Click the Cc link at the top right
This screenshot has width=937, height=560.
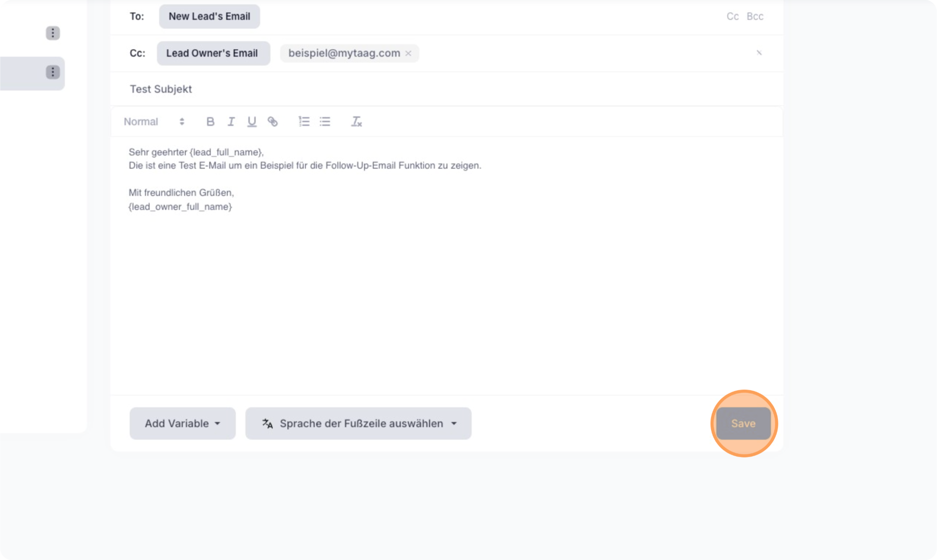point(732,16)
